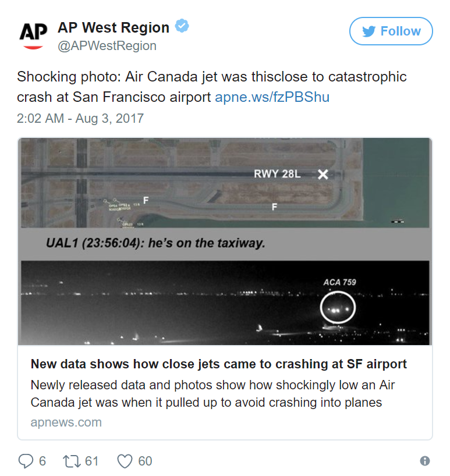The height and width of the screenshot is (476, 450).
Task: Click the Twitter bird icon in Follow
Action: (x=369, y=31)
